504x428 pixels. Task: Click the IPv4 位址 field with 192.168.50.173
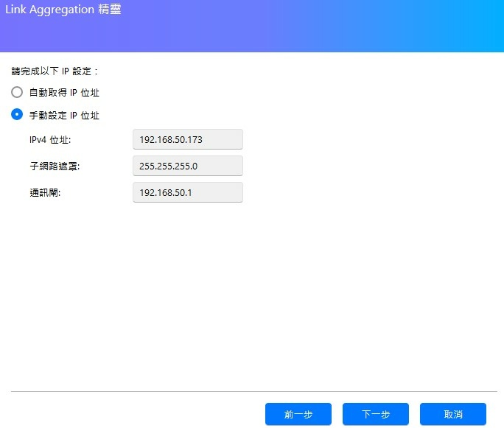188,139
